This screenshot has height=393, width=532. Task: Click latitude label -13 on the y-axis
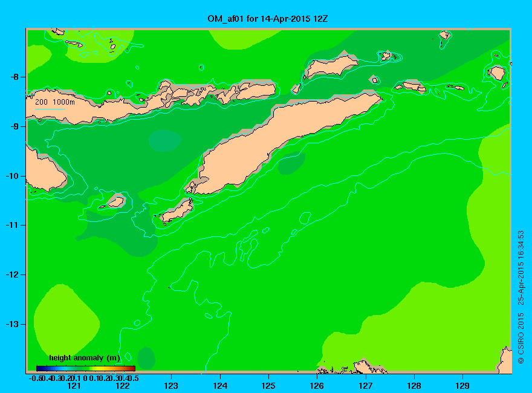(12, 324)
